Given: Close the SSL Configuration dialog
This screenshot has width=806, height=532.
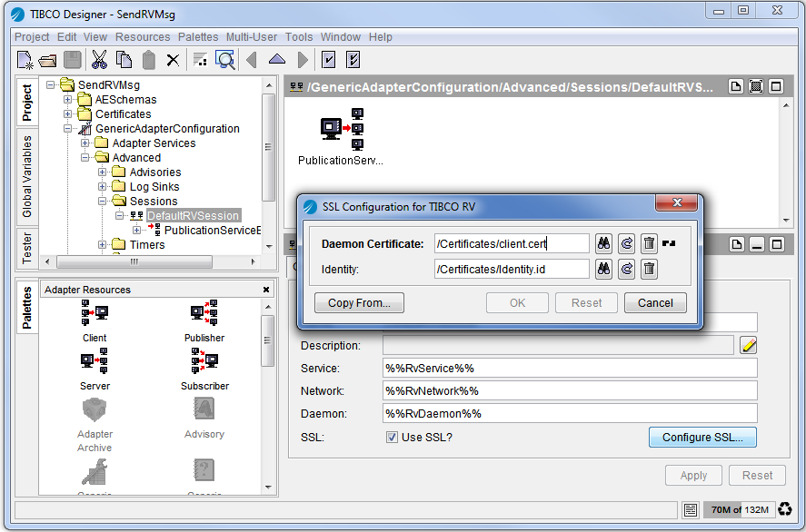Looking at the screenshot, I should click(676, 202).
